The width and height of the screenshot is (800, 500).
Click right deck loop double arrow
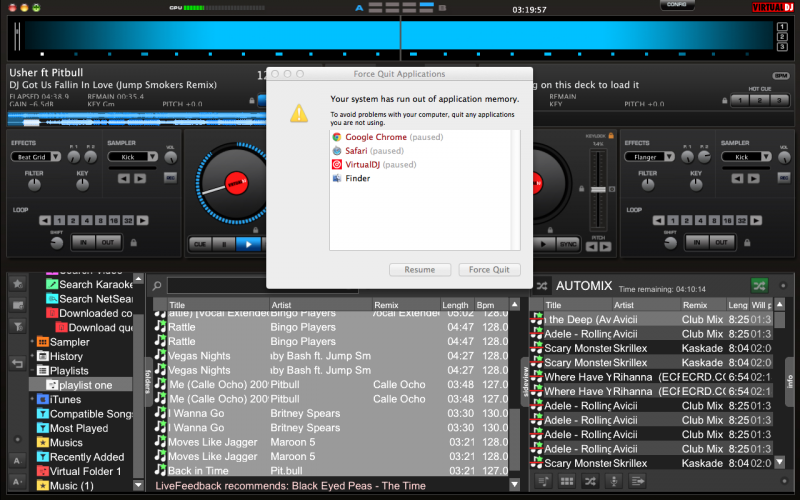756,220
